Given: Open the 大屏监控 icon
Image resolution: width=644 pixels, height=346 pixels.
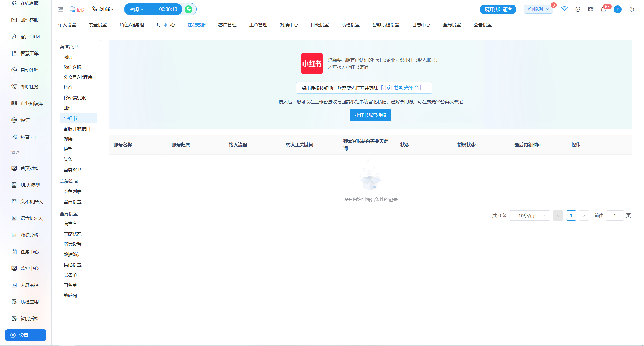Looking at the screenshot, I should (14, 285).
